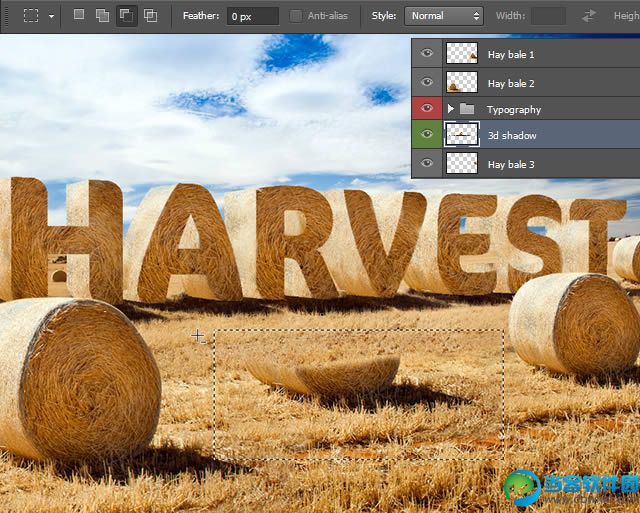This screenshot has width=640, height=513.
Task: Hide the Typography group with eye icon
Action: click(x=427, y=108)
